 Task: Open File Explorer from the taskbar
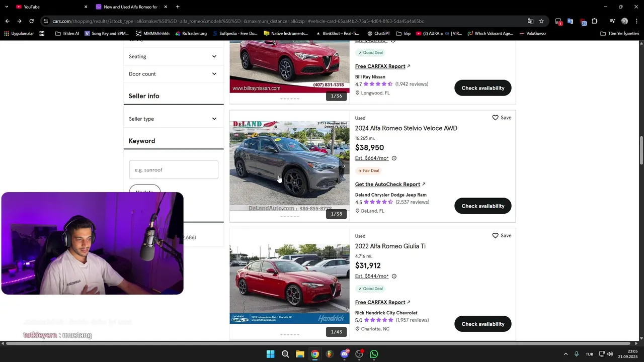(300, 354)
